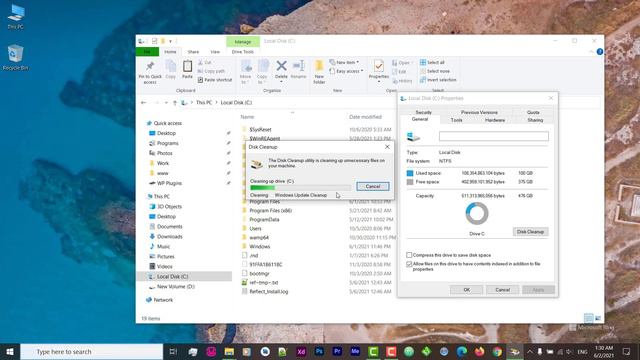Click the New folder icon in ribbon
The width and height of the screenshot is (640, 360).
click(319, 66)
